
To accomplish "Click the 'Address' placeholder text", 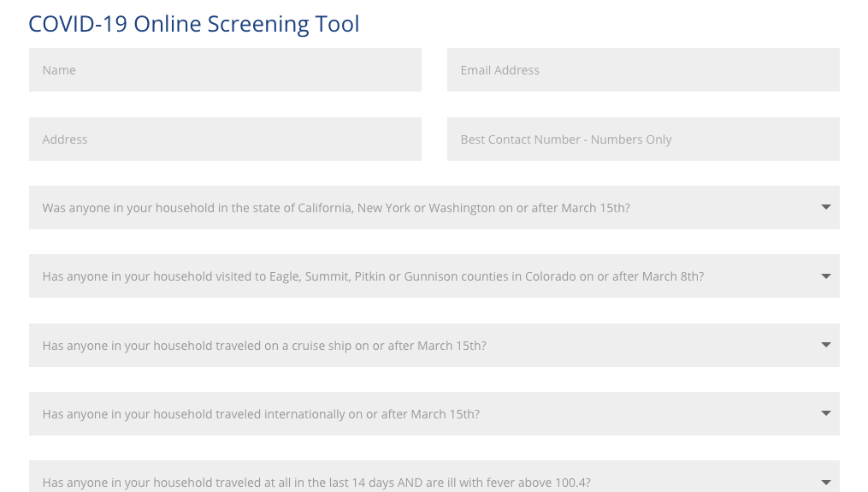I will (65, 139).
